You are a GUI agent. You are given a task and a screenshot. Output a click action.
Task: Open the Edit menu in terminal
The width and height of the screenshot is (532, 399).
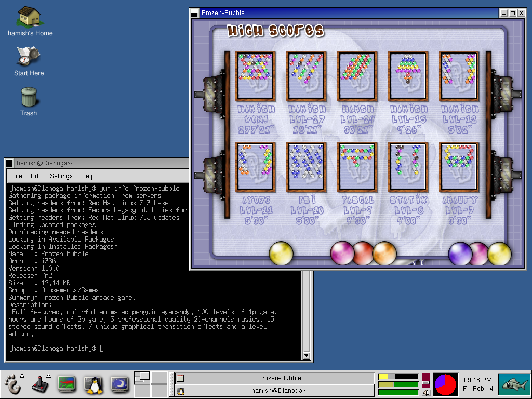pyautogui.click(x=36, y=176)
